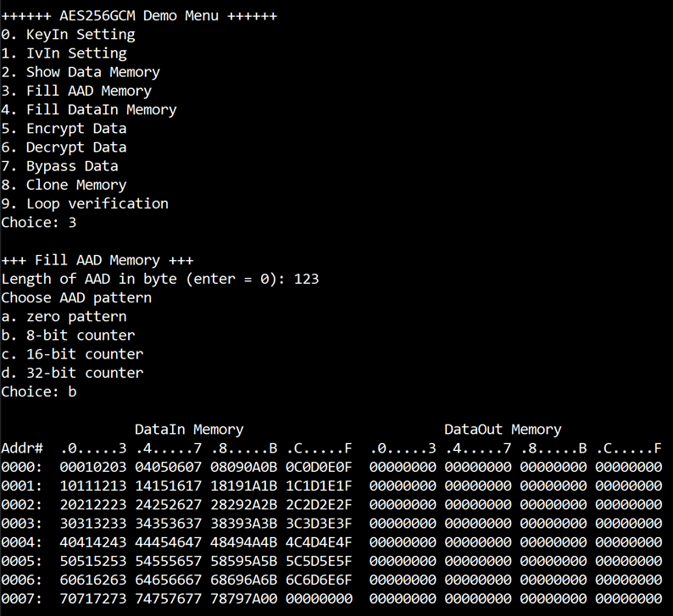Image resolution: width=673 pixels, height=616 pixels.
Task: Click the address label '0000:'
Action: click(22, 468)
